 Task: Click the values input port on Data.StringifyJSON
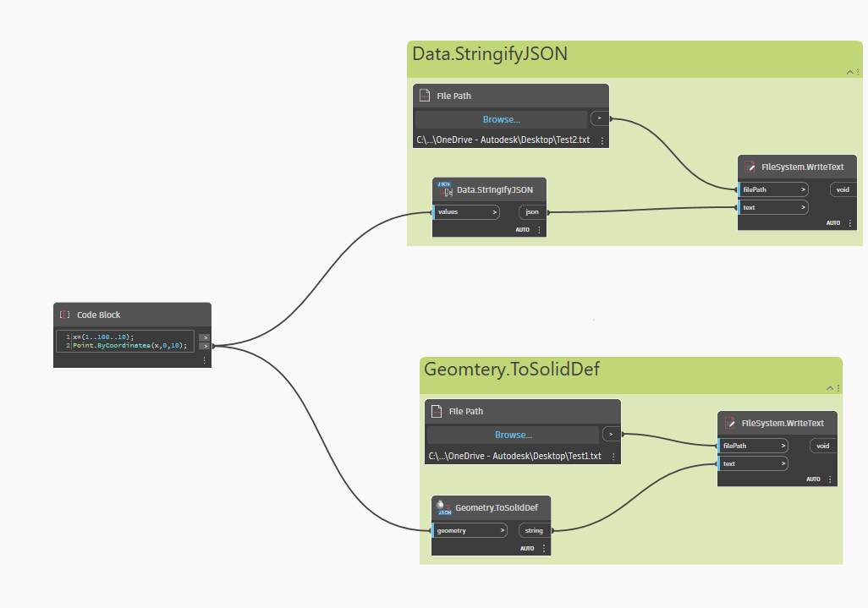coord(467,211)
